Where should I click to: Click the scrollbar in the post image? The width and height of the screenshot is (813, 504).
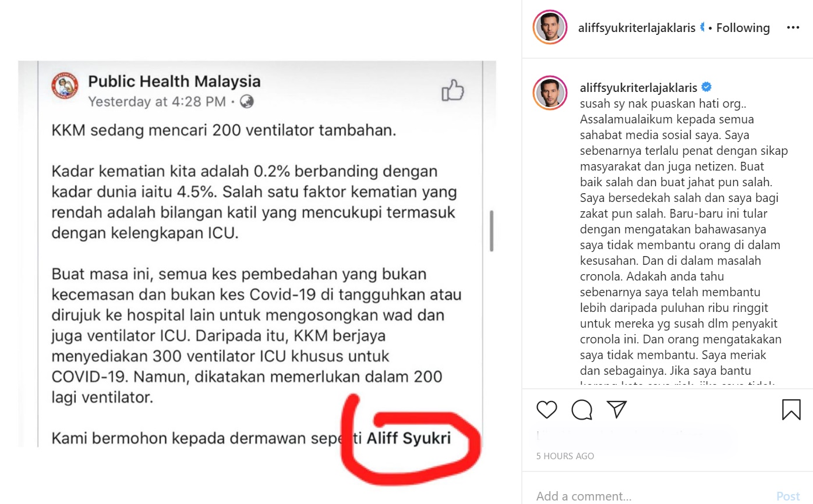coord(492,230)
